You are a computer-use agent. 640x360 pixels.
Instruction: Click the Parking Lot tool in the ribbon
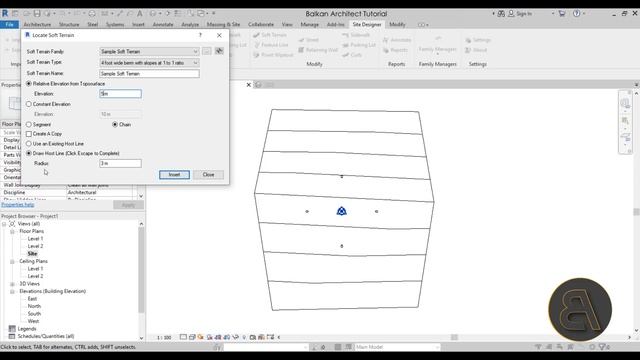coord(359,45)
